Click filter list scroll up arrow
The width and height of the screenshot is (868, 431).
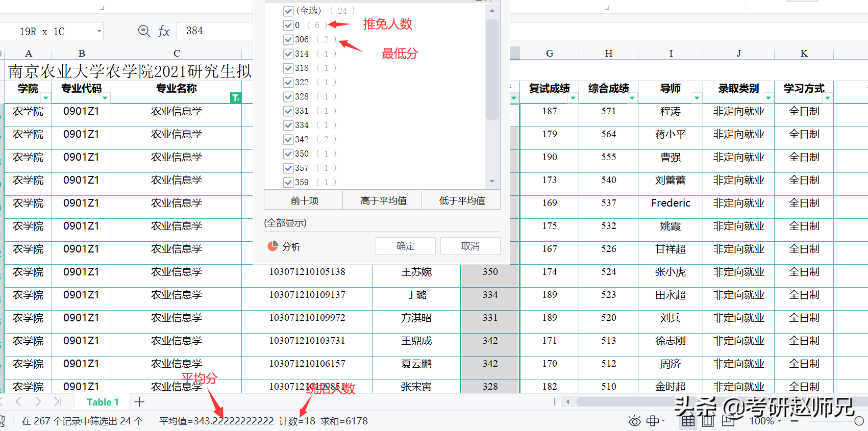coord(492,10)
